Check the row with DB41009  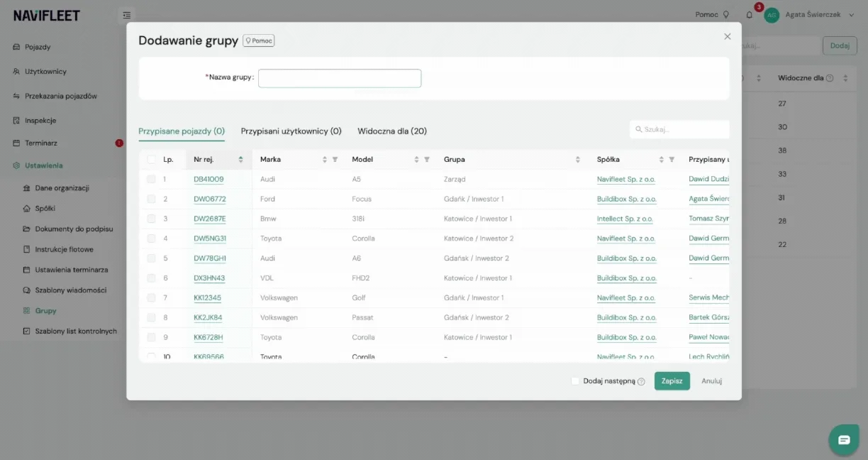click(x=151, y=180)
